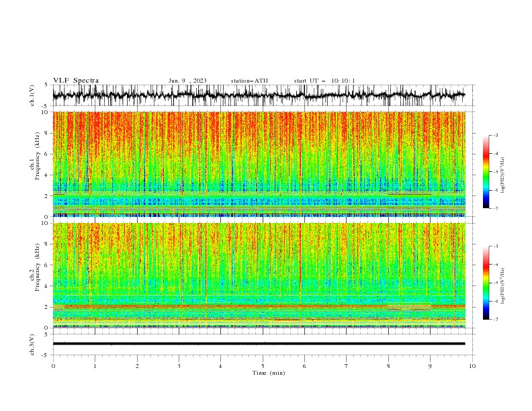Click the time axis tick label "4"
This screenshot has width=532, height=411.
(x=220, y=366)
